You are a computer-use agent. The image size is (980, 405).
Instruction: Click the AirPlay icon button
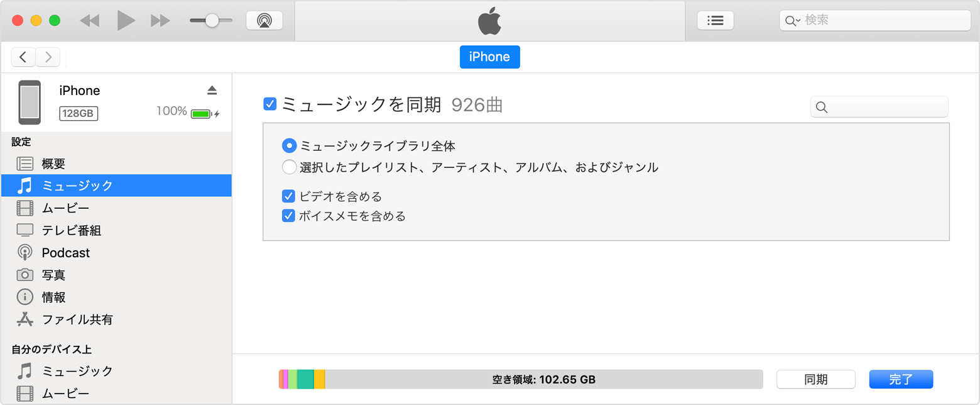point(264,20)
